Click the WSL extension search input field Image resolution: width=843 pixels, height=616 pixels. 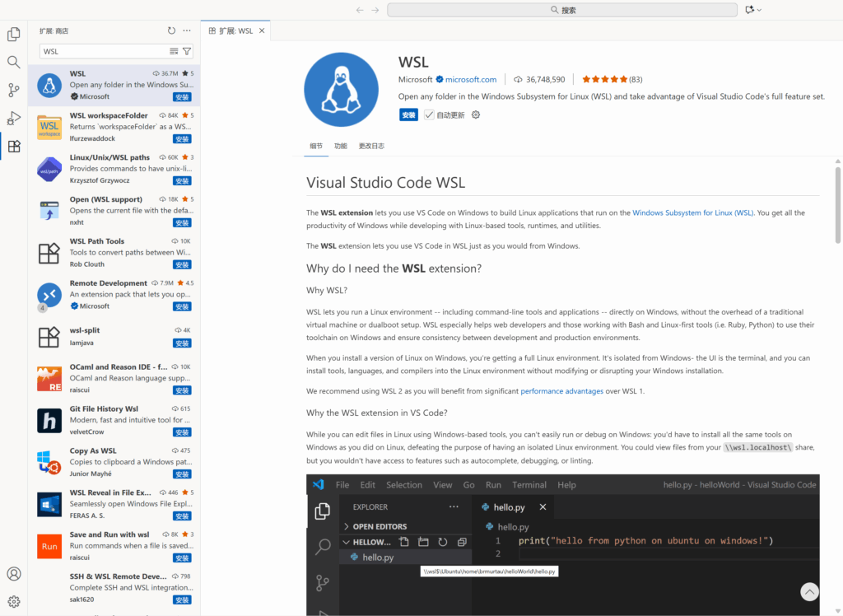[x=103, y=51]
